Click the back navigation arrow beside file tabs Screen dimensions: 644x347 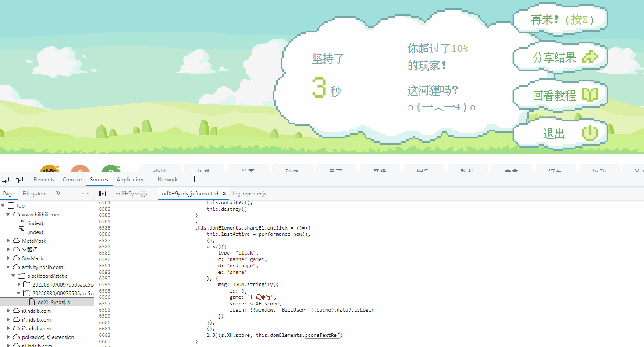[x=103, y=193]
